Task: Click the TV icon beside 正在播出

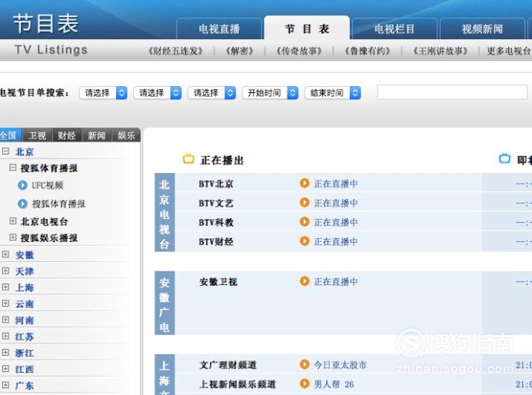Action: click(x=188, y=158)
